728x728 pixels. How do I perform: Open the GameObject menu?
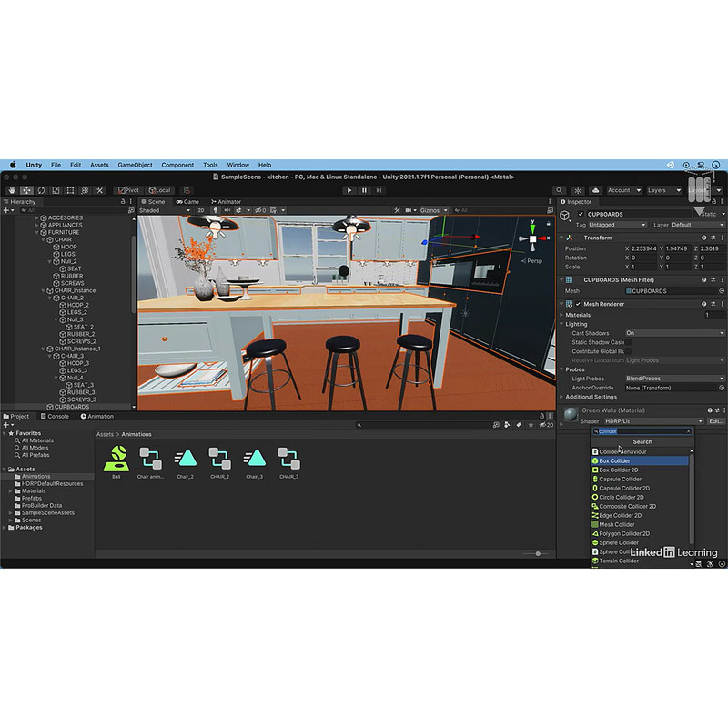tap(135, 165)
